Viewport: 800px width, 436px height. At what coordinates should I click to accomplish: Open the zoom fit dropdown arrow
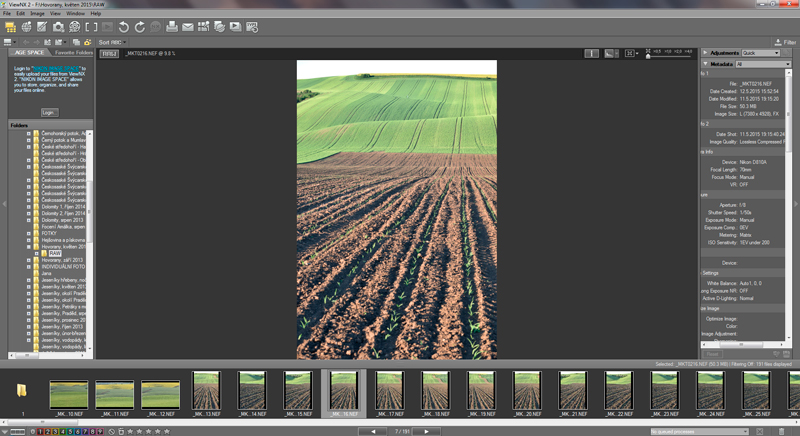coord(637,53)
